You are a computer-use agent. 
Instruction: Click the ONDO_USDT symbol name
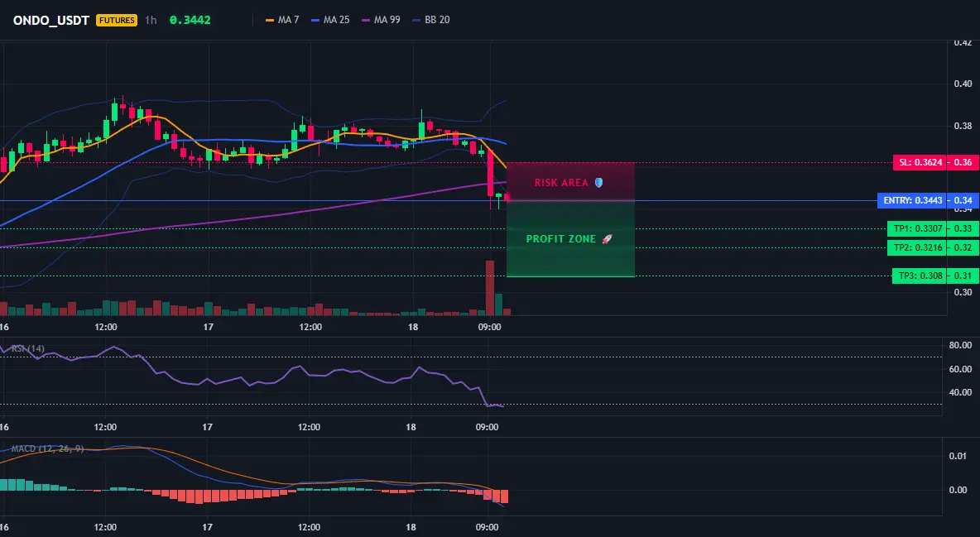click(x=51, y=20)
